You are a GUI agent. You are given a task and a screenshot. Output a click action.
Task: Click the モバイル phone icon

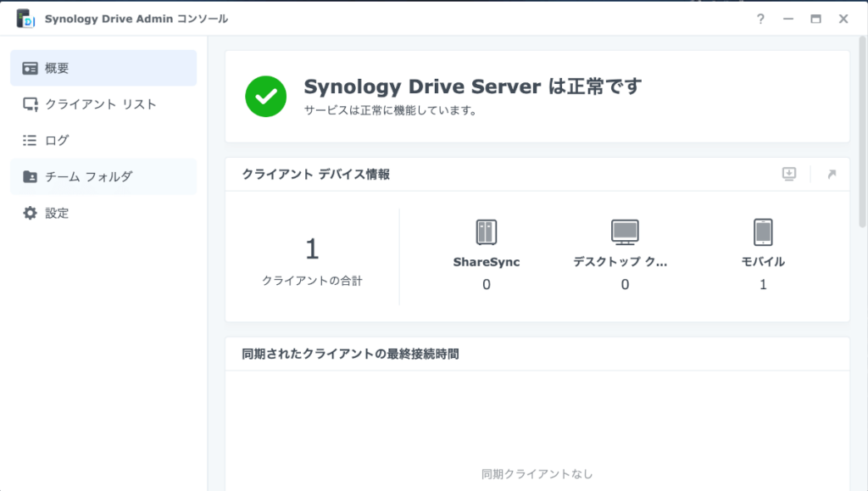pyautogui.click(x=763, y=232)
